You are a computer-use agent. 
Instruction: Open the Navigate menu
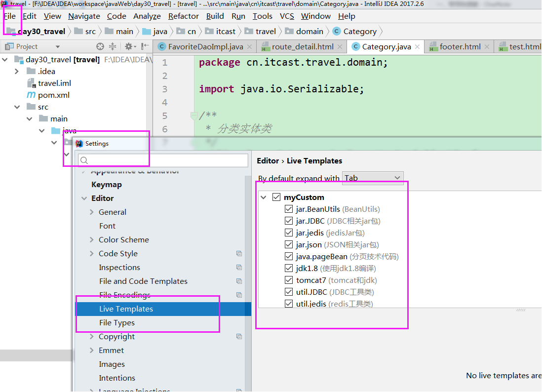pyautogui.click(x=84, y=16)
